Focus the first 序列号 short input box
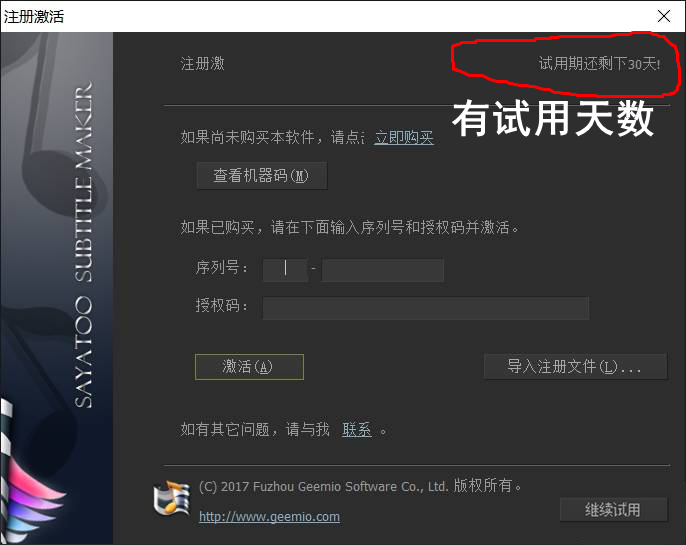686x545 pixels. click(285, 270)
